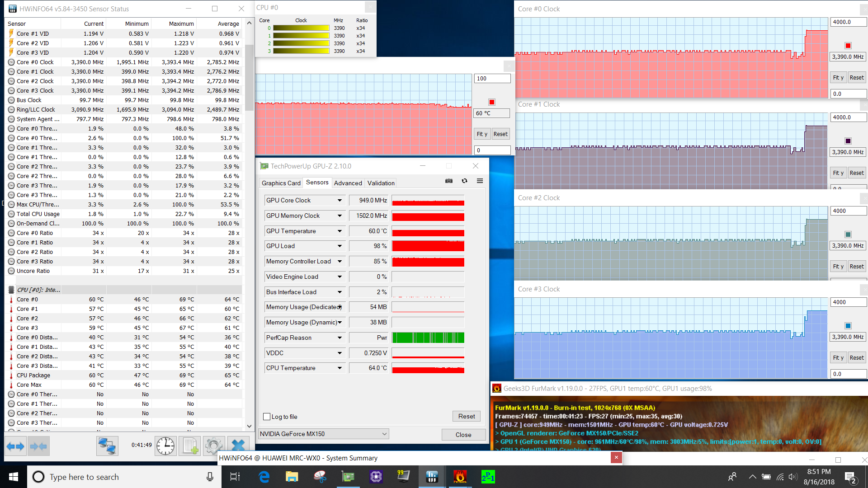This screenshot has height=488, width=868.
Task: Show hidden system tray icons
Action: click(752, 477)
